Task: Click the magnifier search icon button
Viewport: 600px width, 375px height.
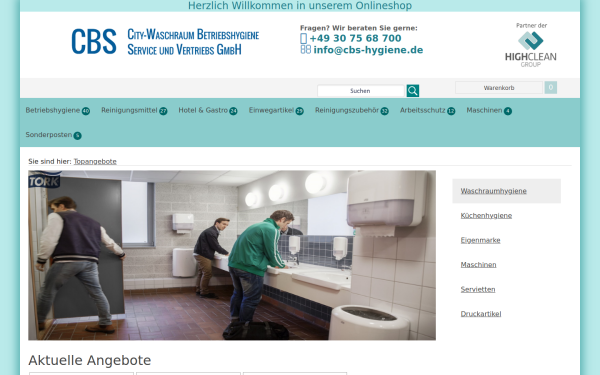Action: click(412, 91)
